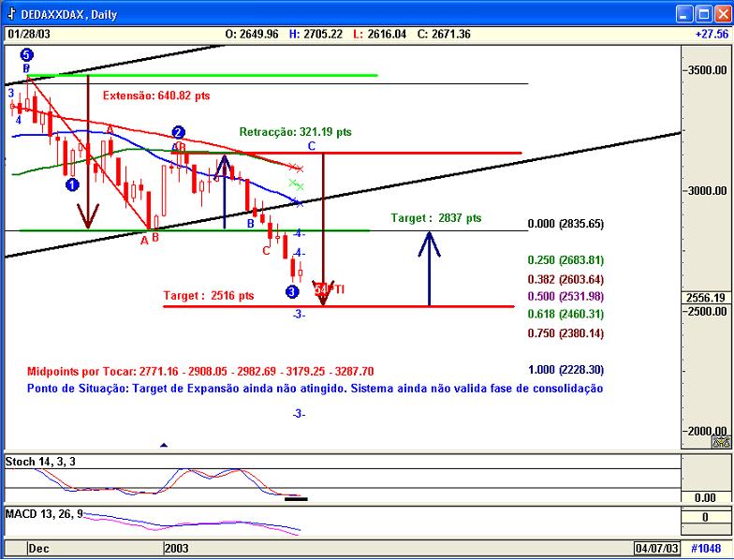Click the #1048 bar count label
Screen dimensions: 734x560
click(x=706, y=549)
